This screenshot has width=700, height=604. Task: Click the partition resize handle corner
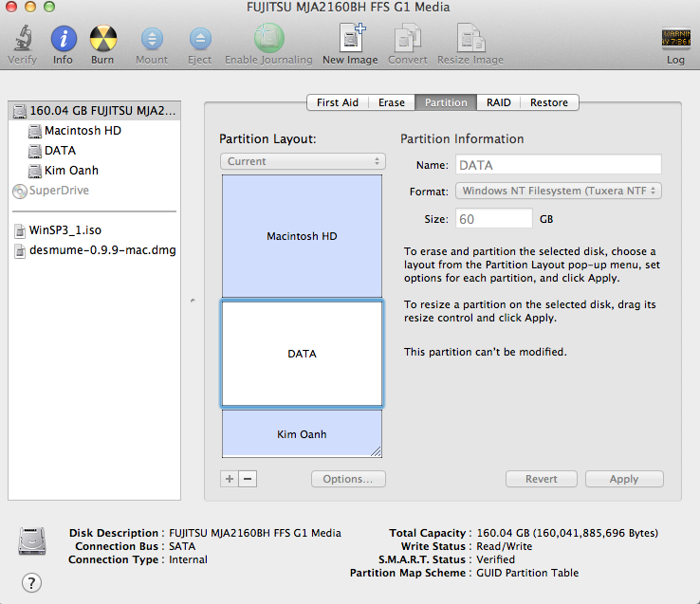pos(377,451)
